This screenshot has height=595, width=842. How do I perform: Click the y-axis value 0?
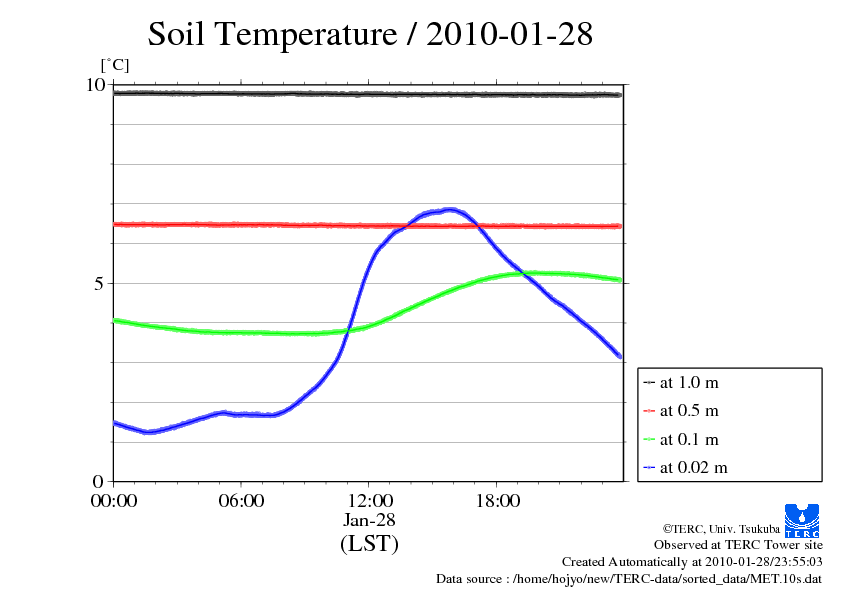(98, 481)
